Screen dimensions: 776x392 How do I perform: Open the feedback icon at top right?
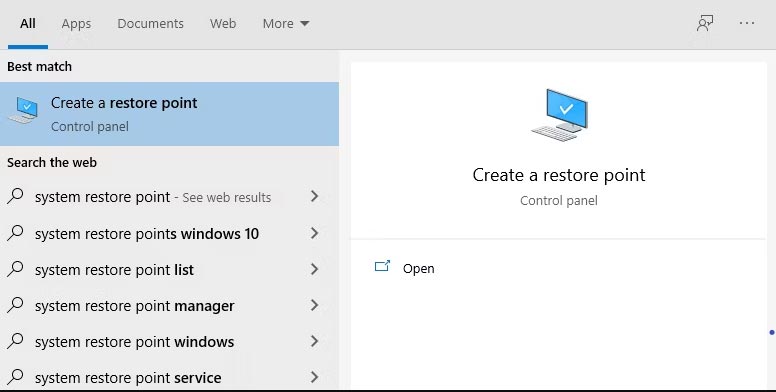pos(705,23)
